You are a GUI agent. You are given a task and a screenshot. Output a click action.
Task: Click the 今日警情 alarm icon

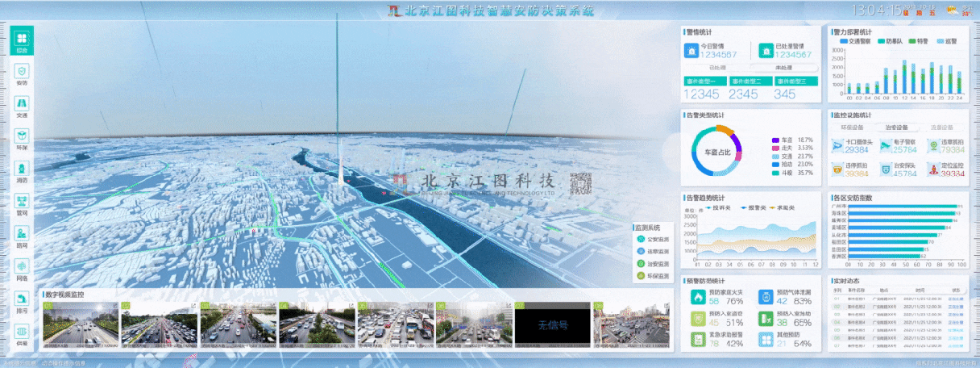[x=691, y=51]
